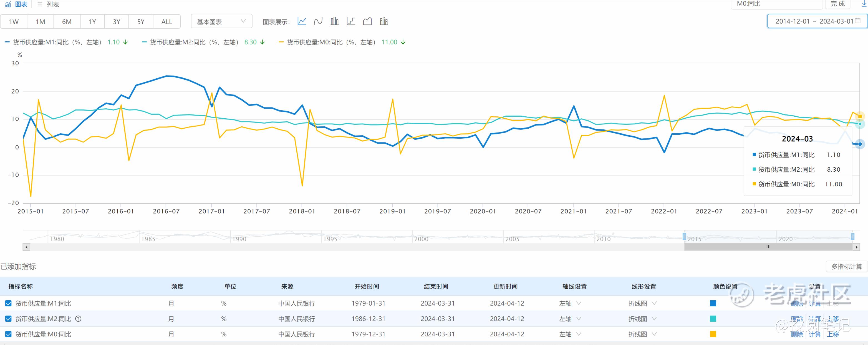
Task: Click the 更新时间 column header
Action: point(505,287)
